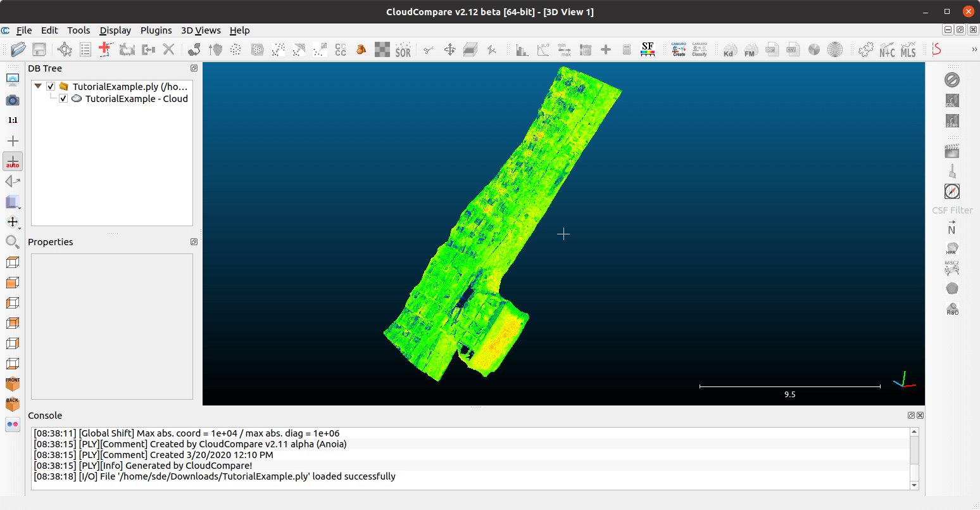Click the Delete X icon
The image size is (980, 510).
point(168,49)
